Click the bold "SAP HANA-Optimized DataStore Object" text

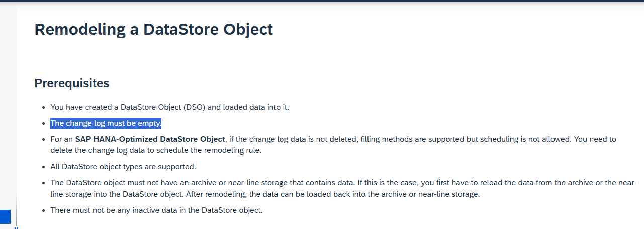coord(150,139)
